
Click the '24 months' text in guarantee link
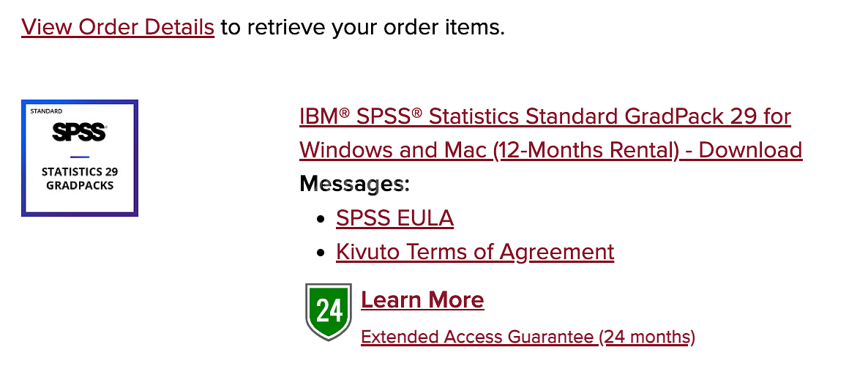point(647,336)
